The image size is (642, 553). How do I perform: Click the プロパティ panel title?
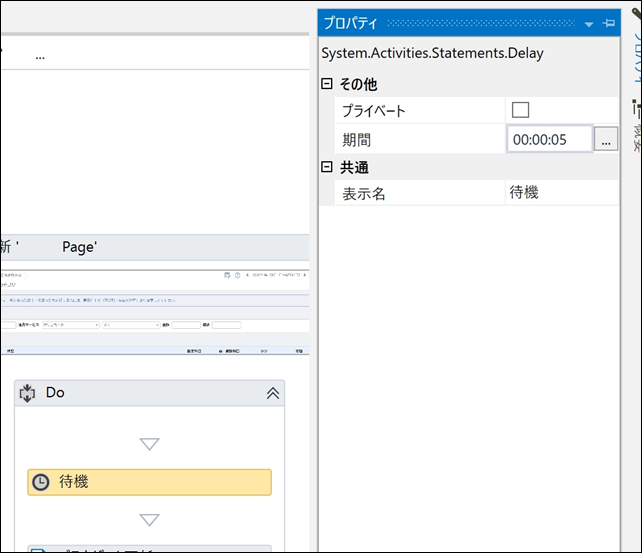tap(350, 23)
